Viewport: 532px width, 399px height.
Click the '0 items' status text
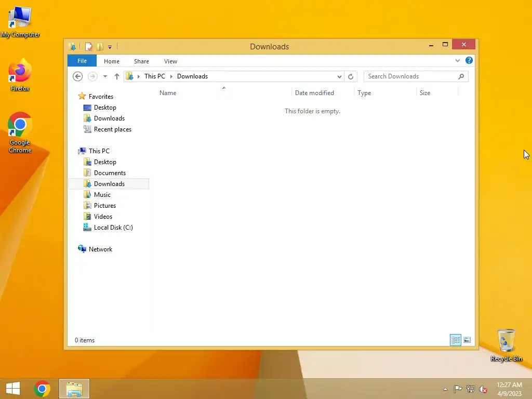coord(85,340)
